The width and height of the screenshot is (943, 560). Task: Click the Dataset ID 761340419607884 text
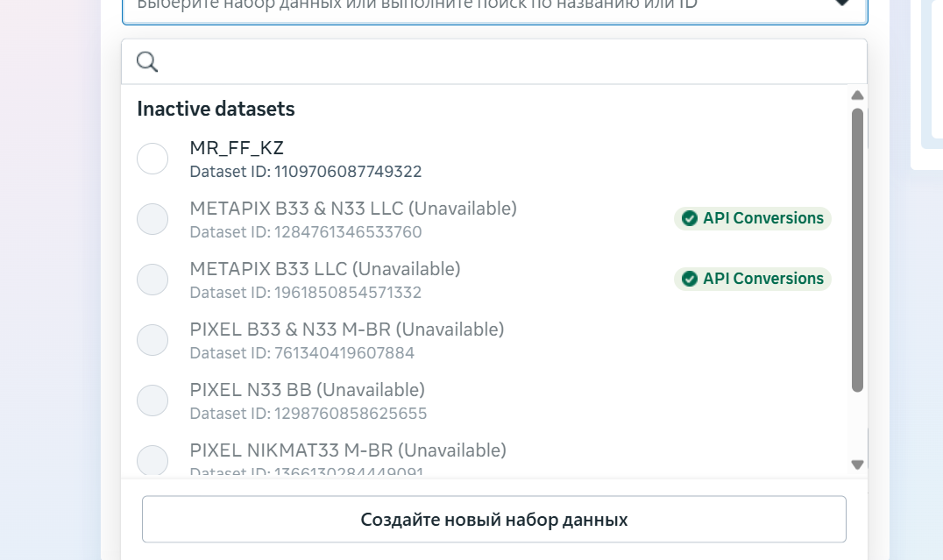(301, 353)
